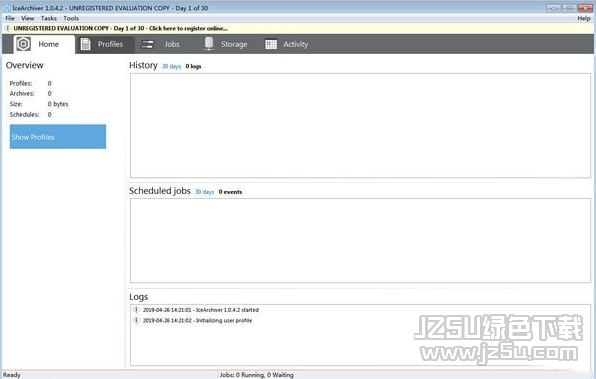Click the 'Archives:' overview label
596x379 pixels.
pyautogui.click(x=22, y=93)
